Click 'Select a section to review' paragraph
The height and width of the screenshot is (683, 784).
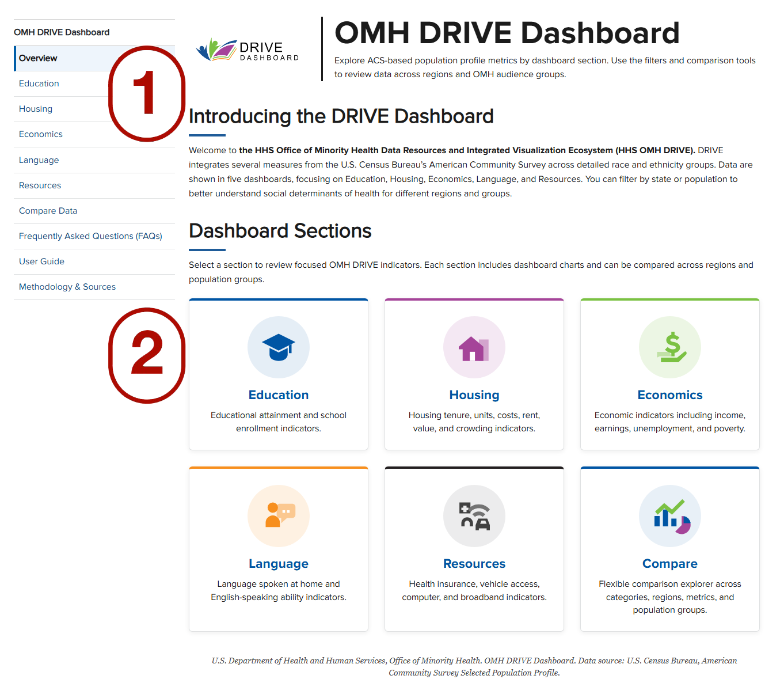click(x=471, y=272)
